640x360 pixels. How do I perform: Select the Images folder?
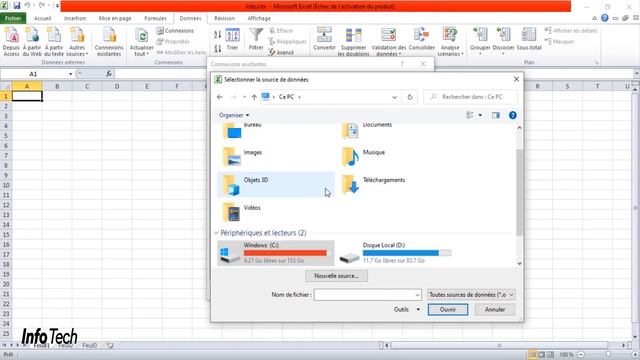[276, 157]
